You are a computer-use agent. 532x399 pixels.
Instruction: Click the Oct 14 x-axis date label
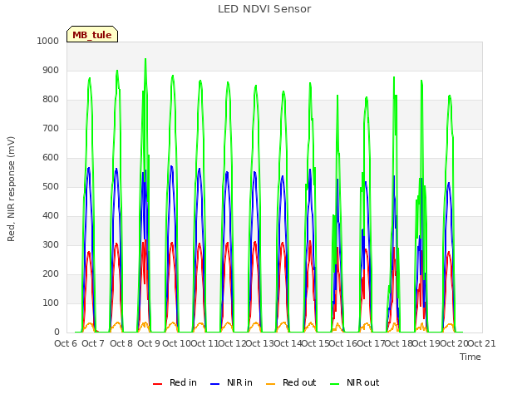[x=288, y=343]
